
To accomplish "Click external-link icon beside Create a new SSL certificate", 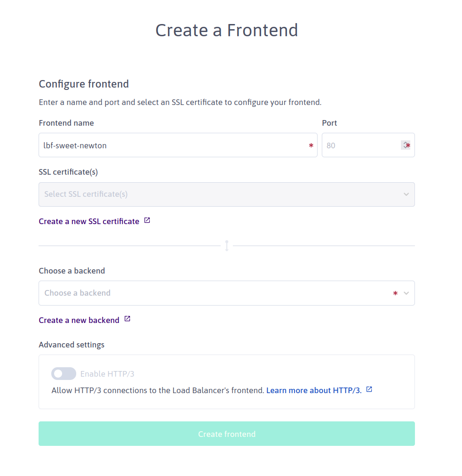I will coord(147,220).
